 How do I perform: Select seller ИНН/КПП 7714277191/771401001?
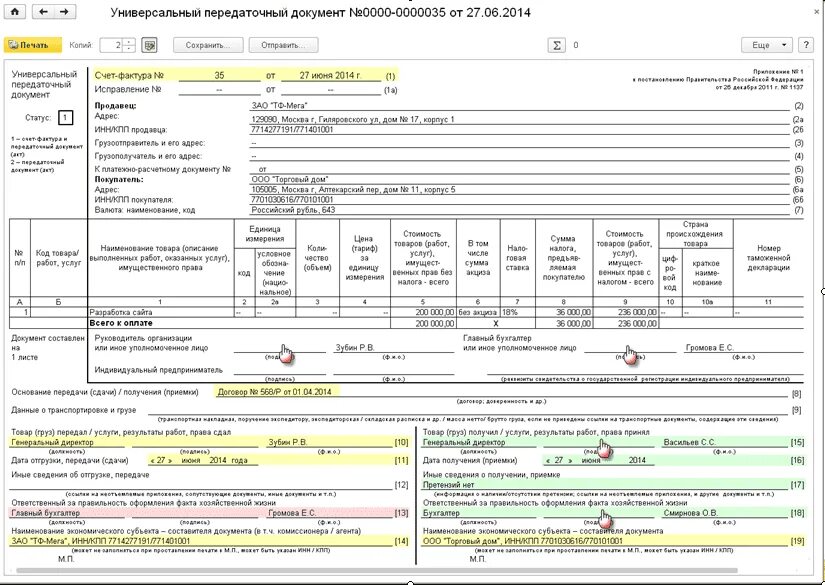coord(292,129)
